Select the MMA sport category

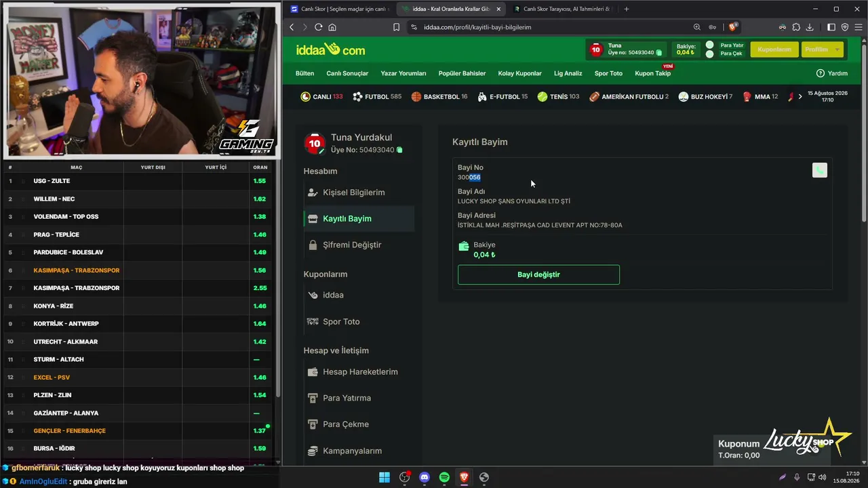pyautogui.click(x=760, y=97)
